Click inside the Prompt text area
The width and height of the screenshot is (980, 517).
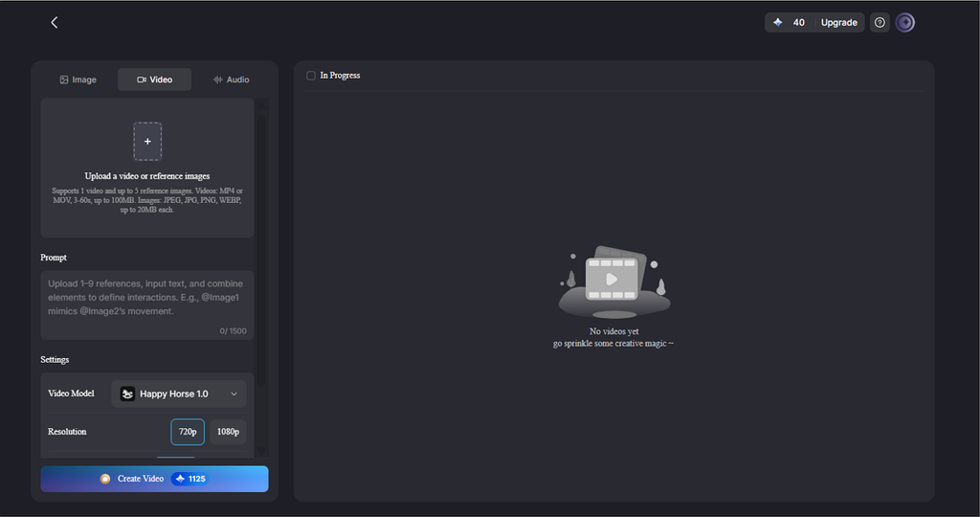[147, 305]
